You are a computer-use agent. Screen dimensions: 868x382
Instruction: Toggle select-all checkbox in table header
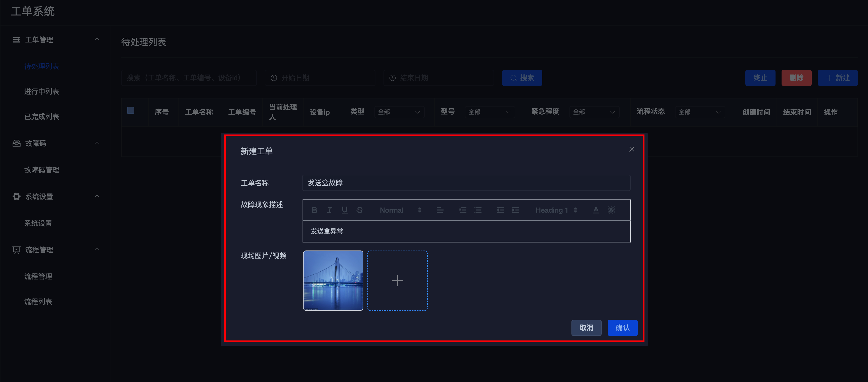(131, 111)
